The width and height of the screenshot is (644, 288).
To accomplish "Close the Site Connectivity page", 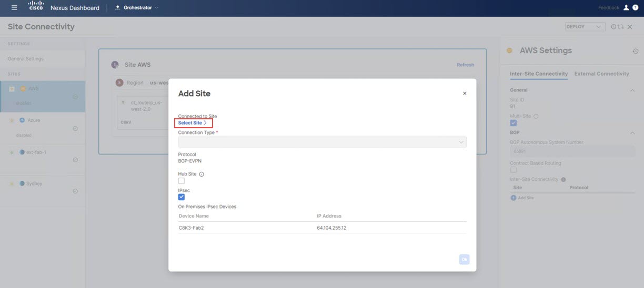I will (x=630, y=27).
